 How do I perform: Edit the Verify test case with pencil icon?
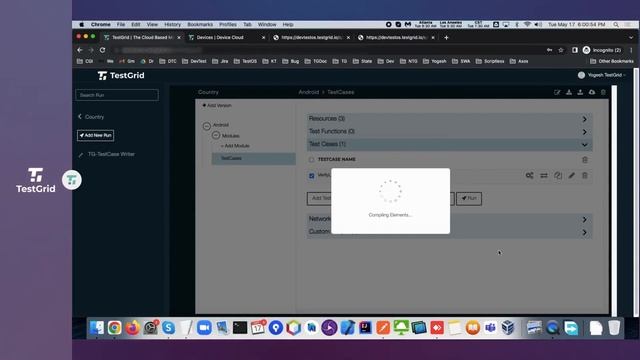coord(571,176)
